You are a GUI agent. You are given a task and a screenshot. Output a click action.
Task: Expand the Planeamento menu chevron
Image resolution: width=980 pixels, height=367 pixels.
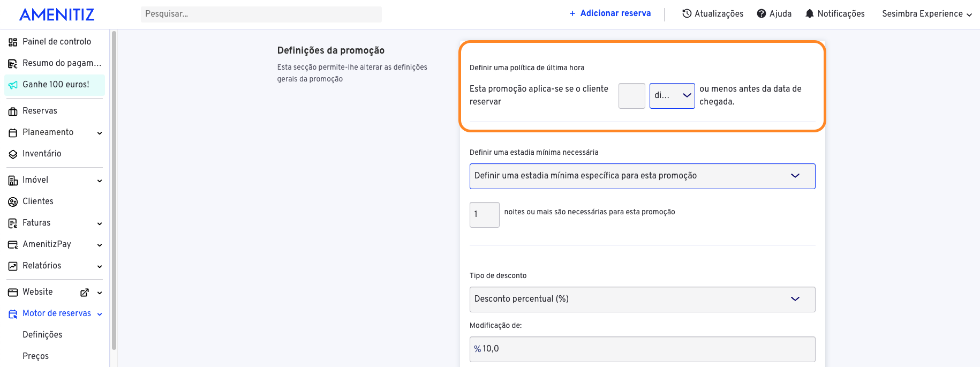100,133
